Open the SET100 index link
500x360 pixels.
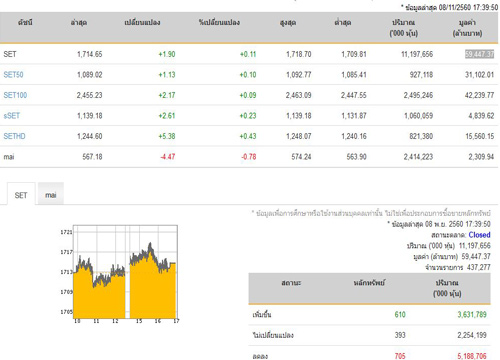[x=15, y=95]
